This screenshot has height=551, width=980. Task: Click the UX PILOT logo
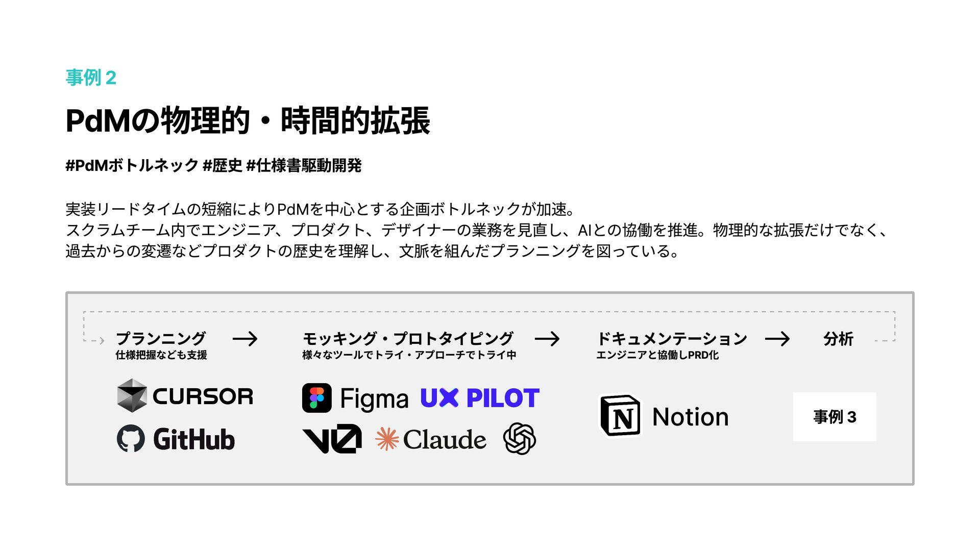point(479,398)
